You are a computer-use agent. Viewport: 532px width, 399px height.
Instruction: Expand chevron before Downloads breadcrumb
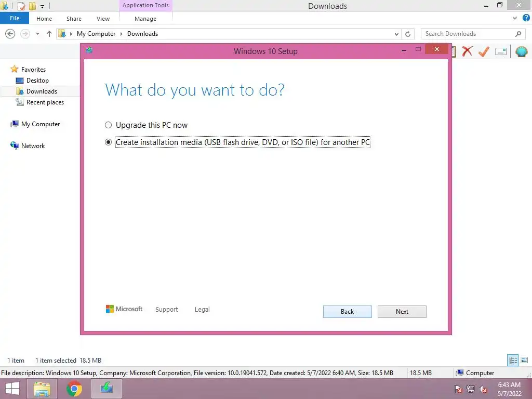click(x=122, y=34)
